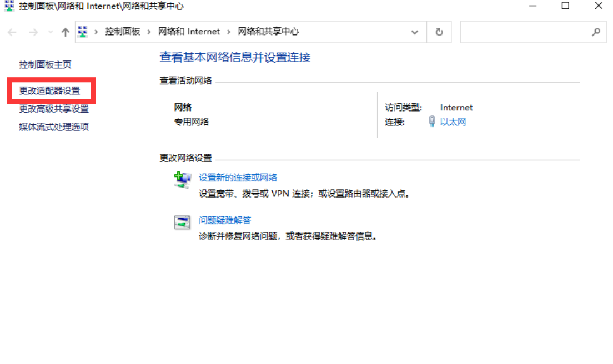Open the recent locations dropdown arrow
This screenshot has width=613, height=364.
click(x=51, y=32)
